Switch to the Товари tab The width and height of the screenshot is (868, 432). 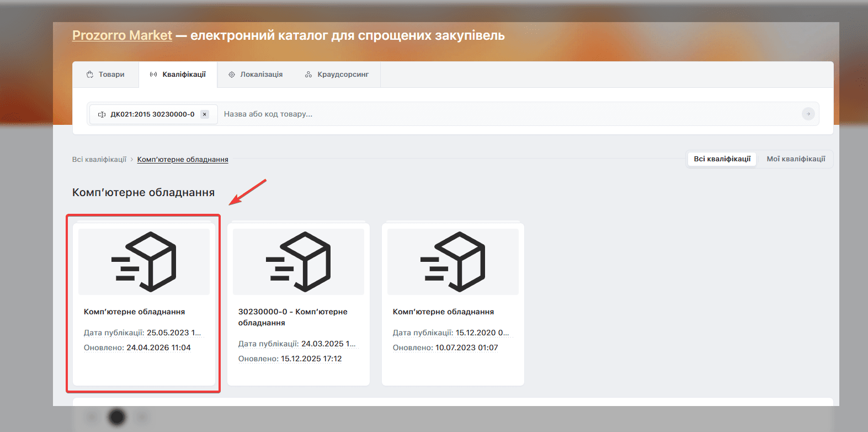tap(105, 75)
